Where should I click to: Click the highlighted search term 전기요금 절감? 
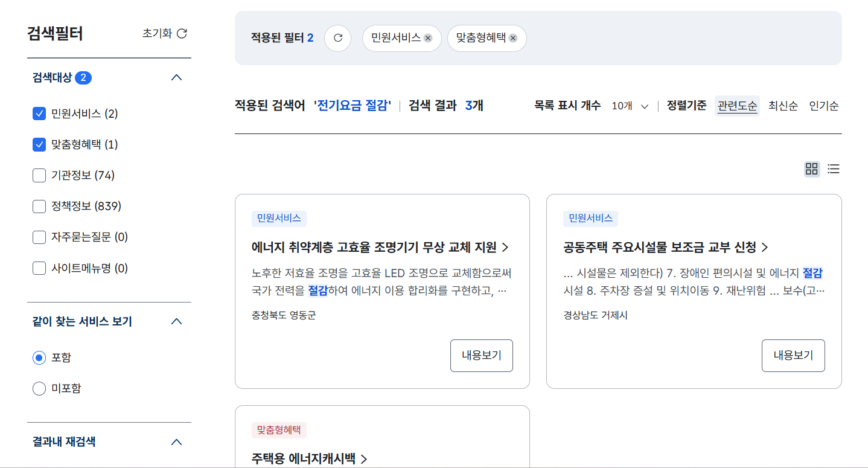pos(354,106)
